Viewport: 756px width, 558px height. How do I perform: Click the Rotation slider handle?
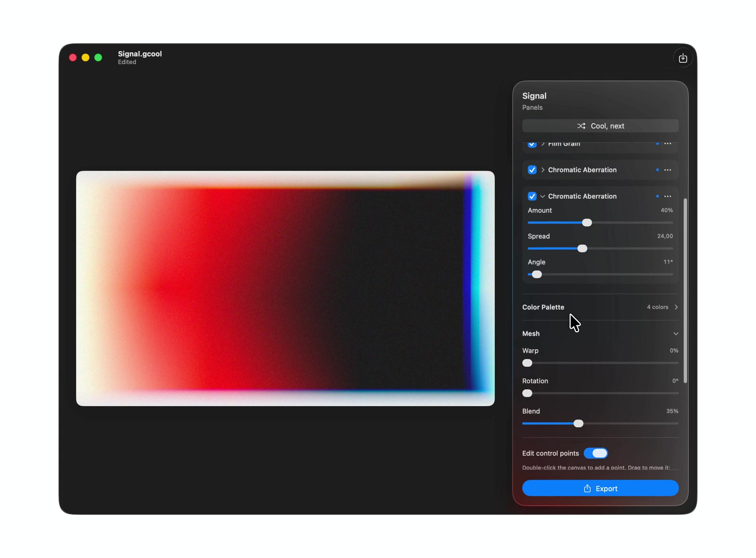tap(527, 394)
